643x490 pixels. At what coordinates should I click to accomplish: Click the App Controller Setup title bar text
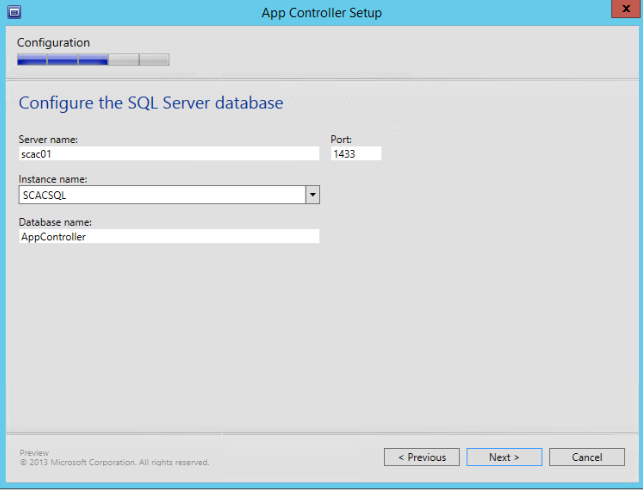(x=321, y=13)
